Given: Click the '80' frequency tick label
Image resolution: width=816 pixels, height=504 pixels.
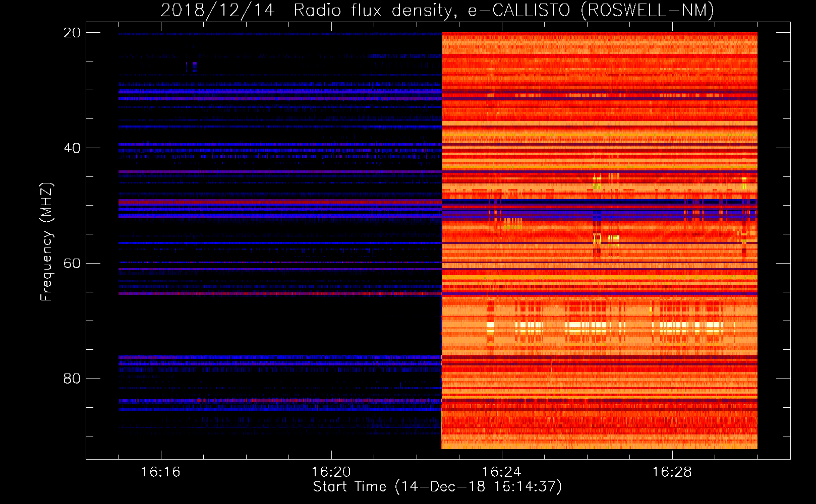Looking at the screenshot, I should [72, 379].
